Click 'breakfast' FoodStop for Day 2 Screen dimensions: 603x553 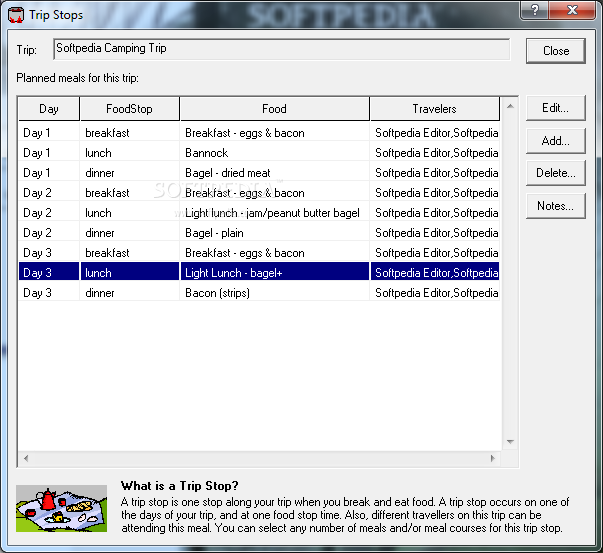click(130, 193)
